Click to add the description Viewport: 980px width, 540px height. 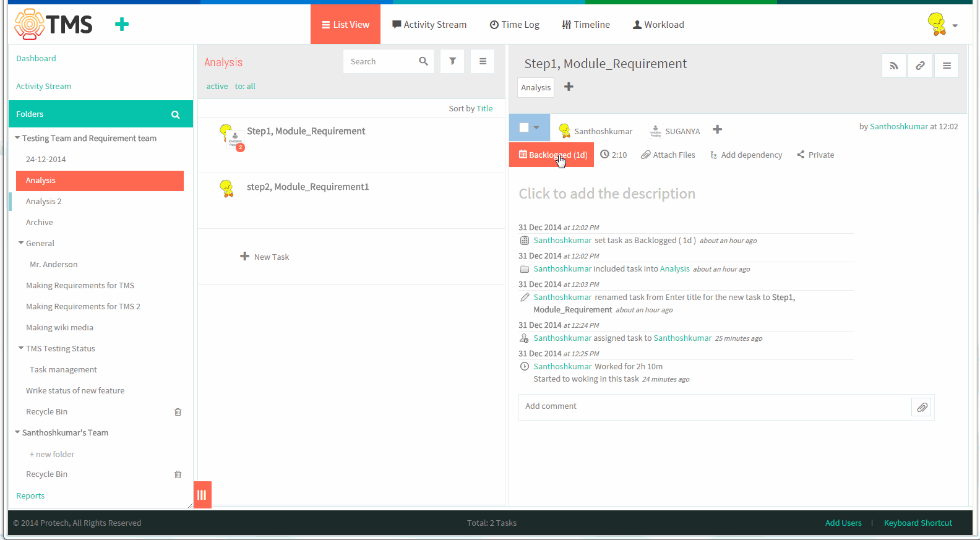[607, 194]
